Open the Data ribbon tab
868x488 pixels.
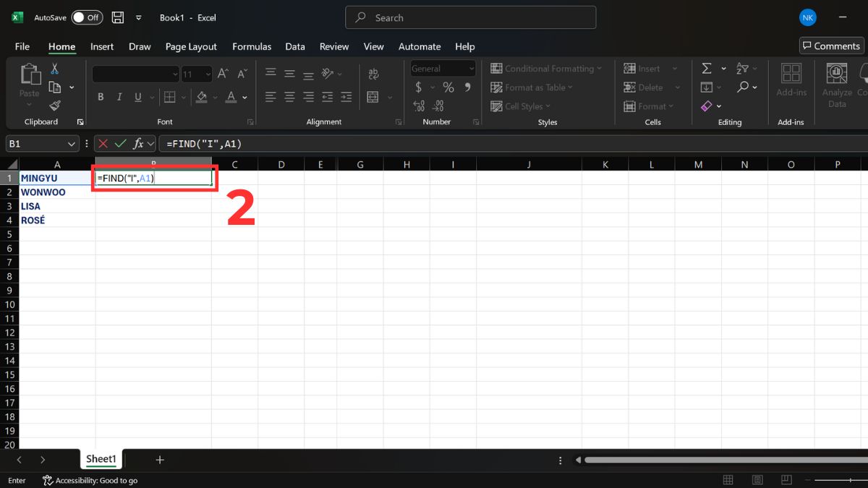(x=294, y=46)
